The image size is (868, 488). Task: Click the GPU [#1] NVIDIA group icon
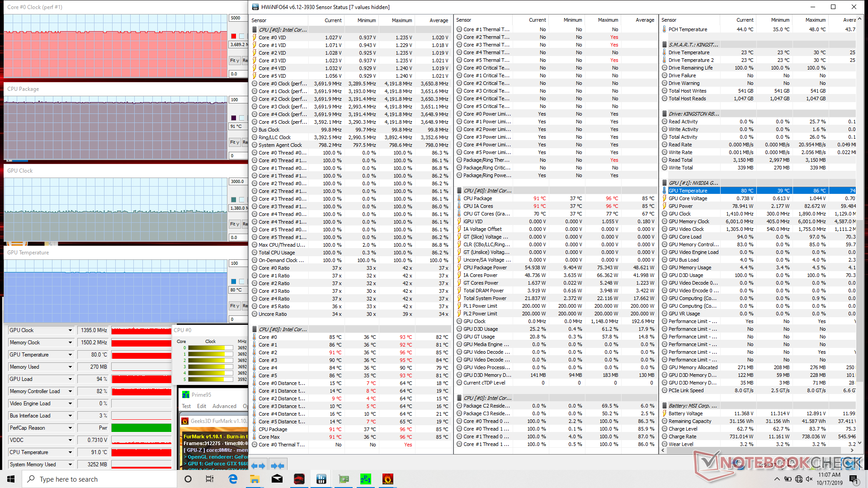665,183
